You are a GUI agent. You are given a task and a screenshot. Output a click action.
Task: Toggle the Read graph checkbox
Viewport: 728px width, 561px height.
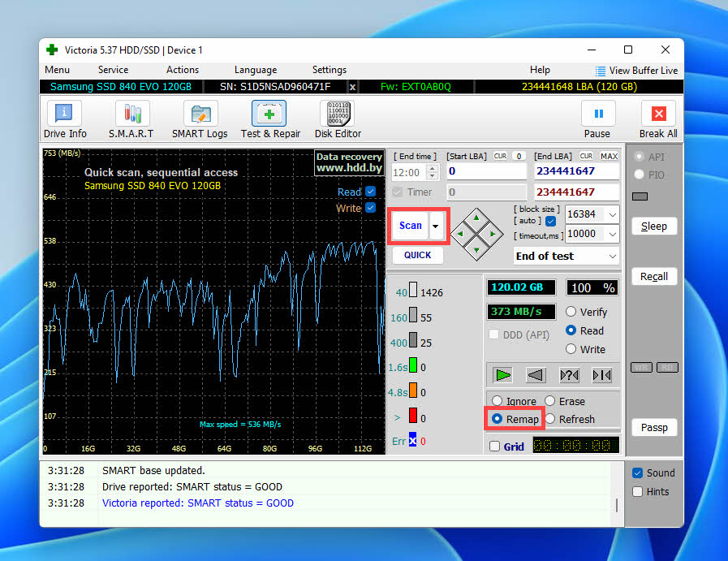pyautogui.click(x=371, y=192)
